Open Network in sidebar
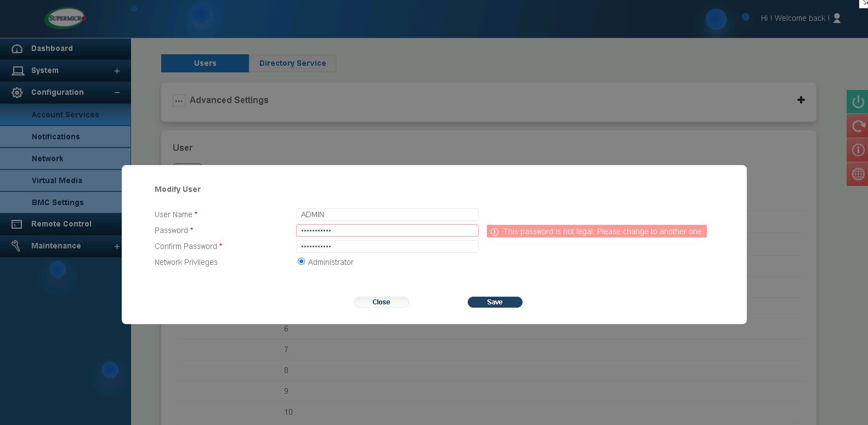The width and height of the screenshot is (868, 425). [x=65, y=158]
